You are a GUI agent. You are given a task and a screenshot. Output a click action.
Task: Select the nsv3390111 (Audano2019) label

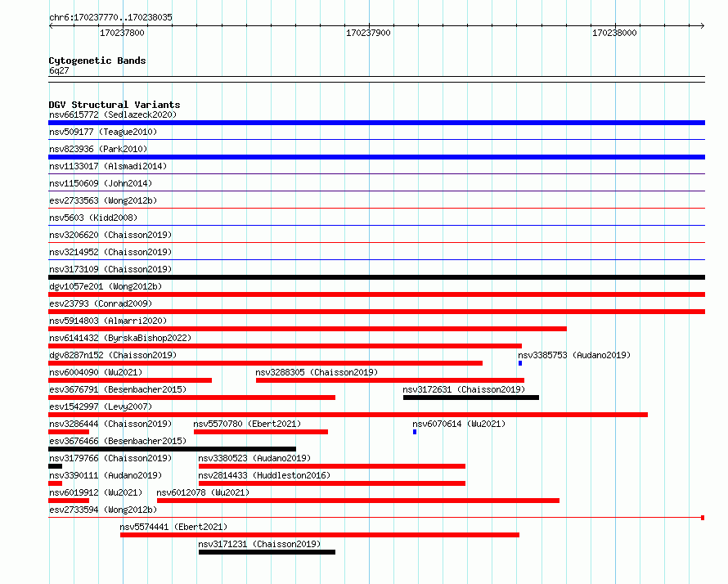point(106,475)
